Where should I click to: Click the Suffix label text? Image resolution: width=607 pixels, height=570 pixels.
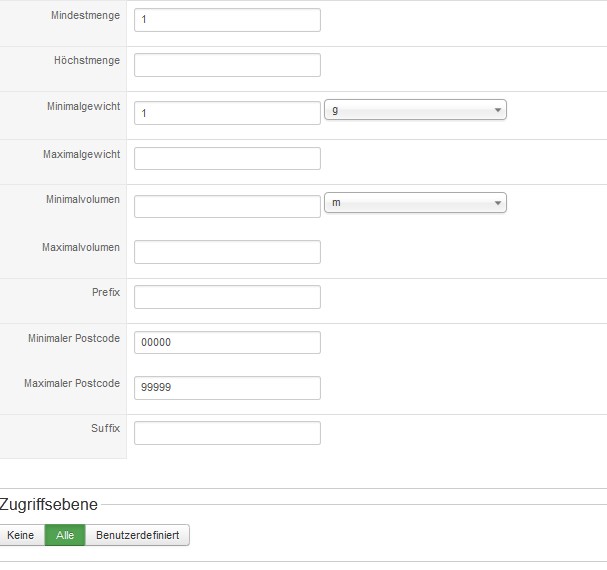click(x=105, y=428)
